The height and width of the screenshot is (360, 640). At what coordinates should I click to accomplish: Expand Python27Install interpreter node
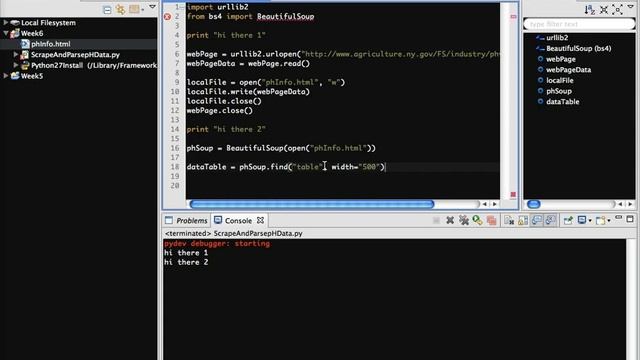tap(16, 65)
